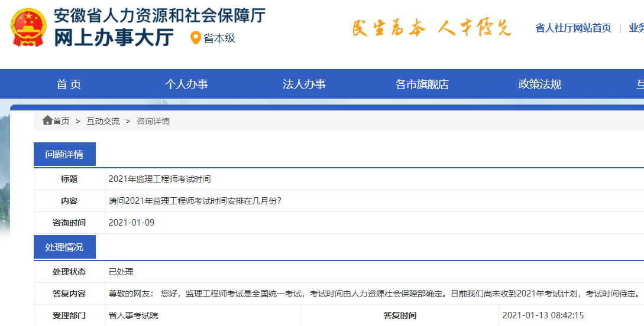
Task: Click the national emblem logo
Action: pos(28,28)
